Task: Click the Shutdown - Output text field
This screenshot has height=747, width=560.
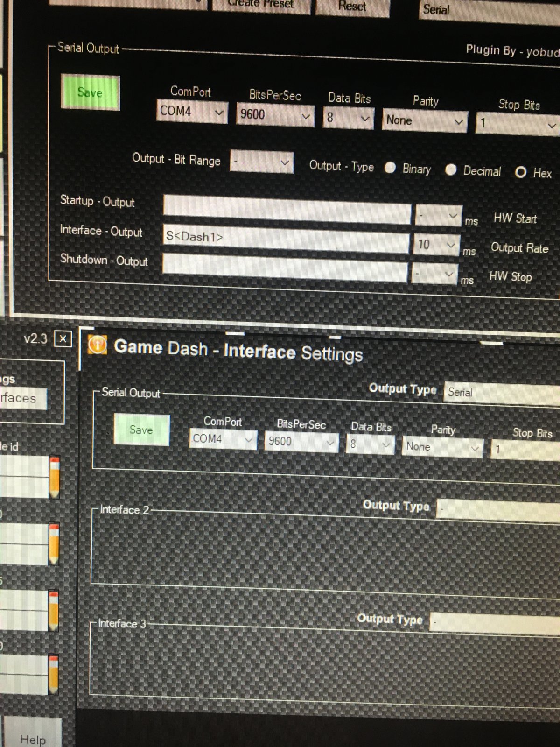Action: tap(285, 268)
